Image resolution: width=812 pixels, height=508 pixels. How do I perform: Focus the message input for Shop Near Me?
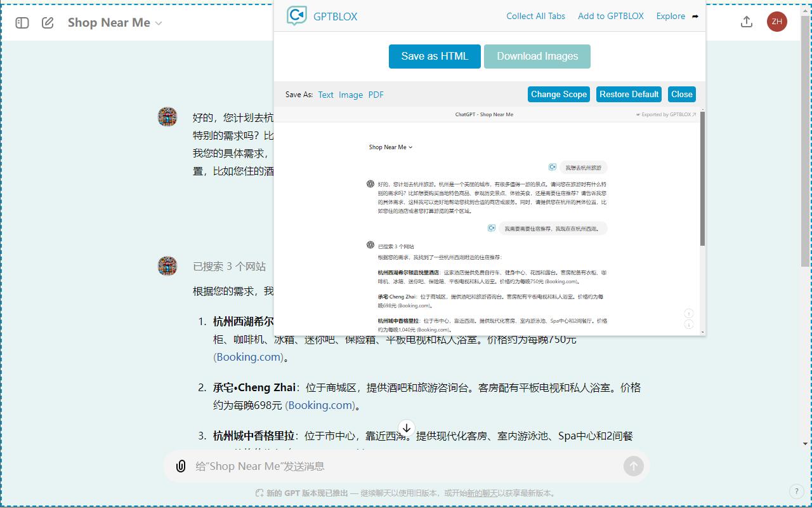click(x=406, y=466)
